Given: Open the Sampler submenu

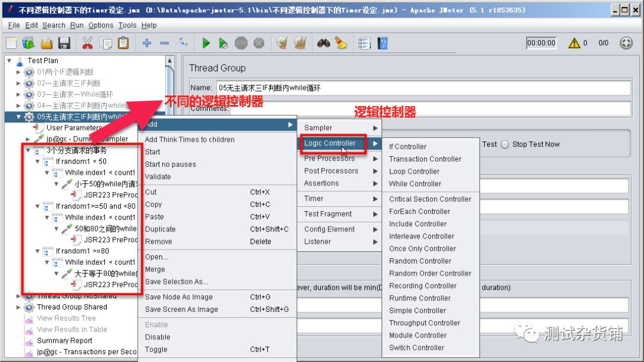Looking at the screenshot, I should [340, 128].
